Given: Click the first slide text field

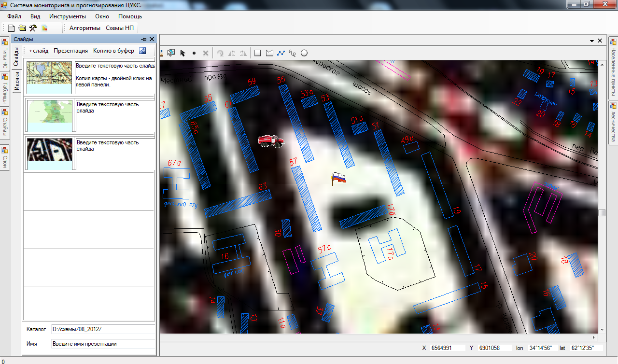Looking at the screenshot, I should (115, 77).
